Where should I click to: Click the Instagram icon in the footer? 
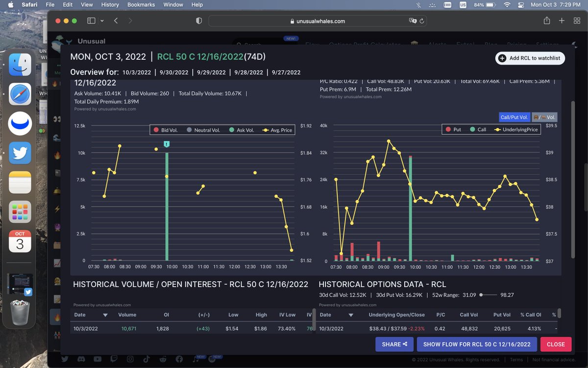point(130,359)
